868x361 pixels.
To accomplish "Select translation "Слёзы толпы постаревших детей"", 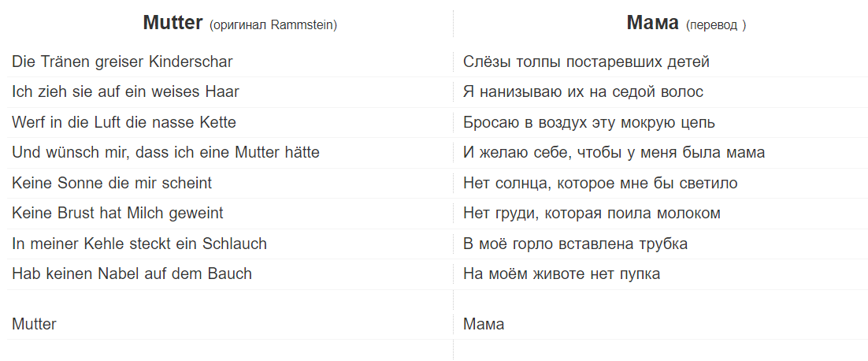I will [x=586, y=61].
